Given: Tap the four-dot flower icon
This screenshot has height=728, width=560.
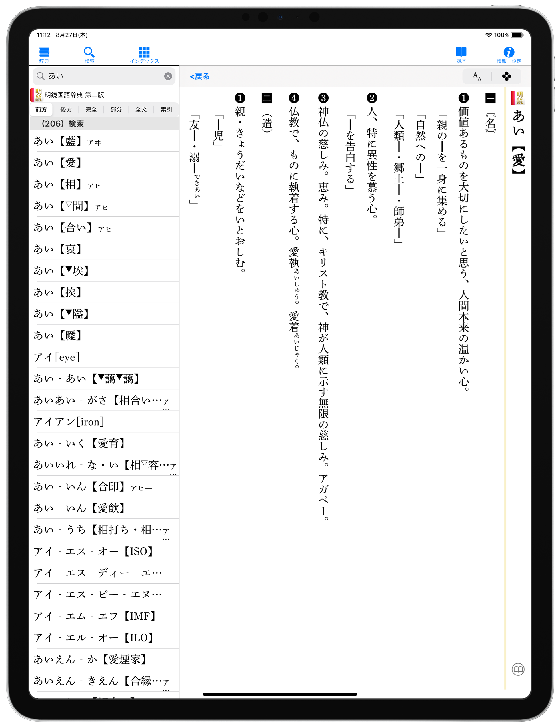Looking at the screenshot, I should (506, 76).
